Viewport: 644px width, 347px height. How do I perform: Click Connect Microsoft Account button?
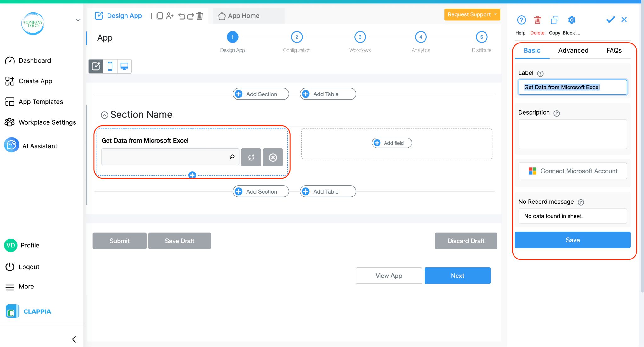pyautogui.click(x=573, y=171)
